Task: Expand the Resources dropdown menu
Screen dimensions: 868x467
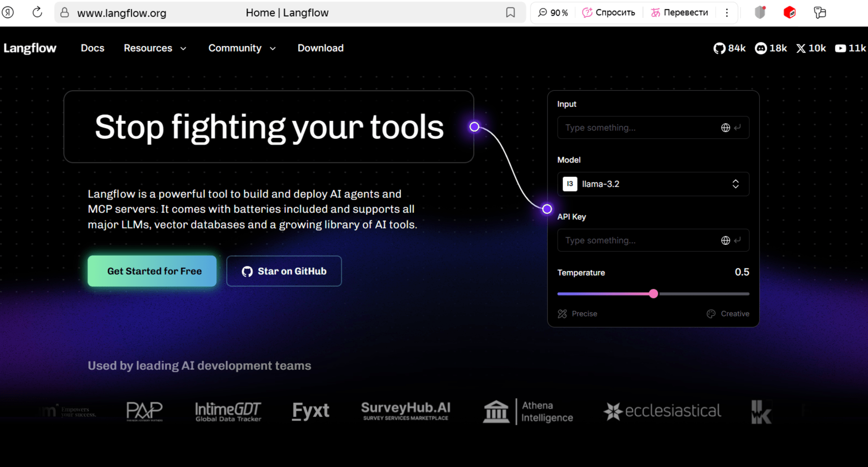Action: click(x=155, y=48)
